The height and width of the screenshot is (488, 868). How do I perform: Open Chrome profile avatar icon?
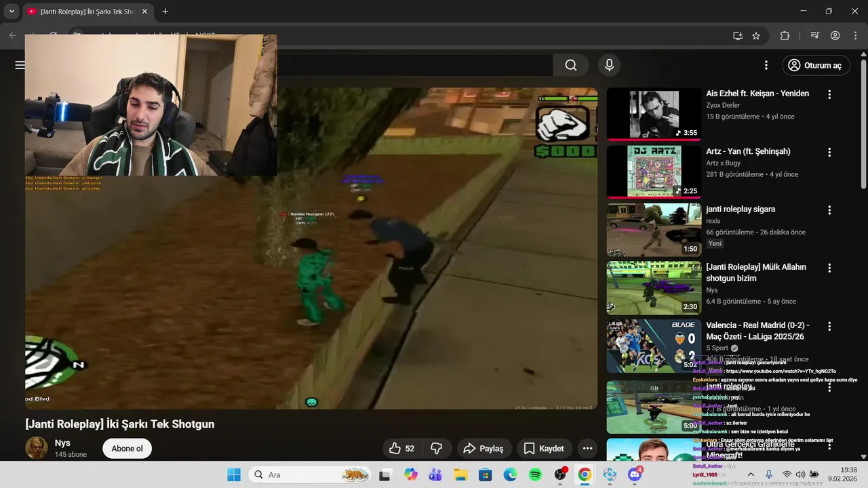(835, 35)
